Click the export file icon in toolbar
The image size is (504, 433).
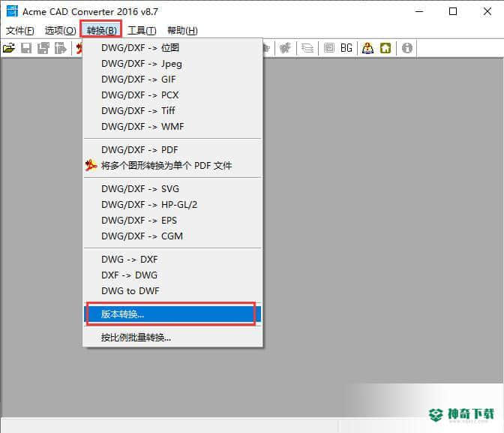pyautogui.click(x=61, y=48)
